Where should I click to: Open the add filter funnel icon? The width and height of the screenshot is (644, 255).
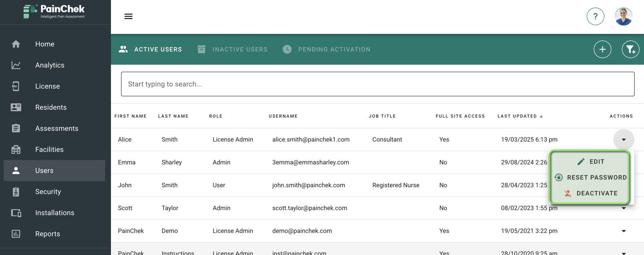pyautogui.click(x=630, y=49)
